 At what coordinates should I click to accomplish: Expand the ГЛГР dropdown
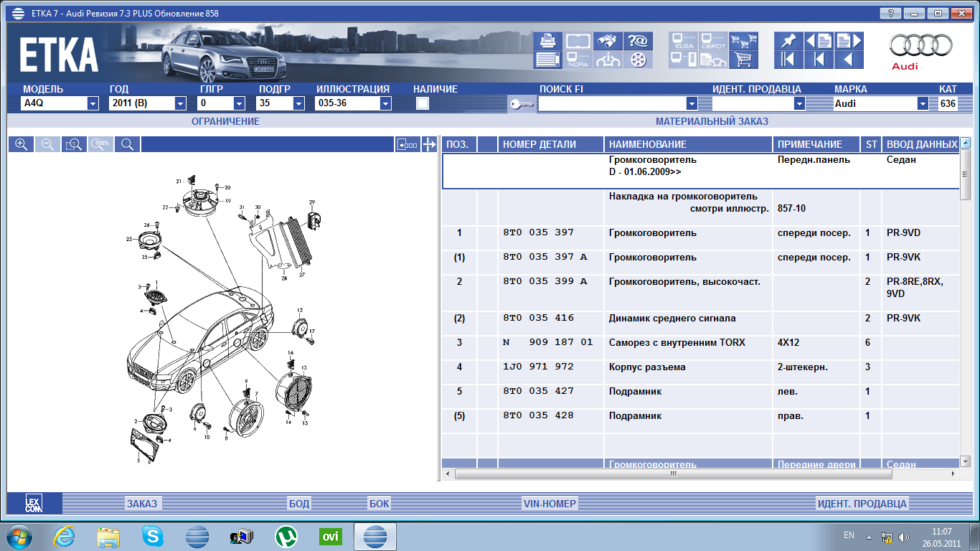240,103
